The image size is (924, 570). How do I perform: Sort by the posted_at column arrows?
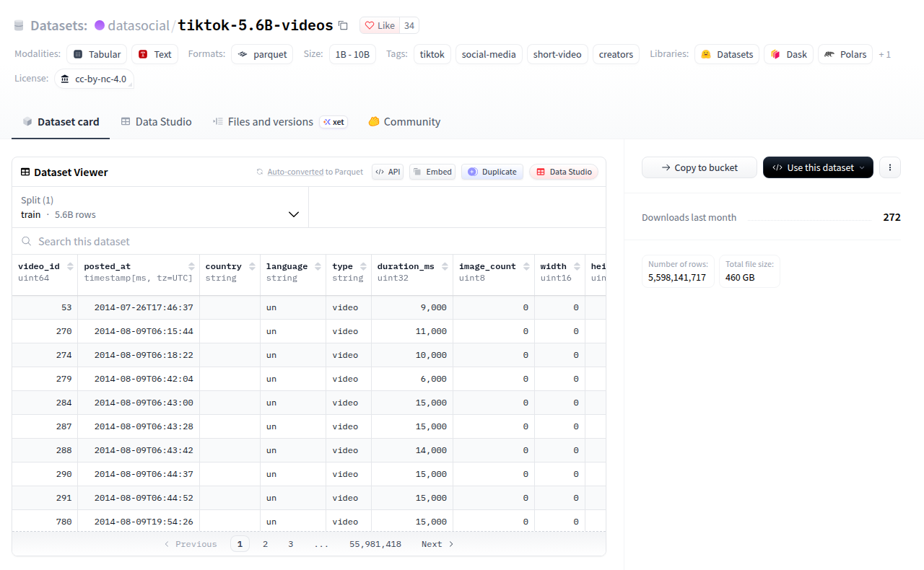[x=192, y=266]
